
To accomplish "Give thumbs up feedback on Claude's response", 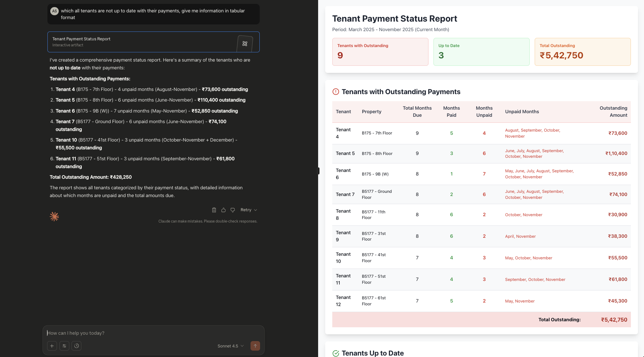I will point(223,210).
